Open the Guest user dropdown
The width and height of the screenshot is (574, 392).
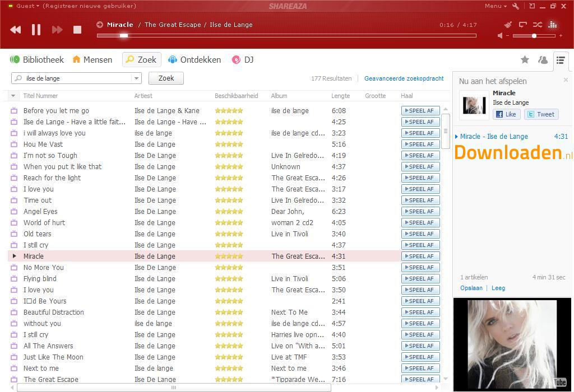[x=27, y=6]
